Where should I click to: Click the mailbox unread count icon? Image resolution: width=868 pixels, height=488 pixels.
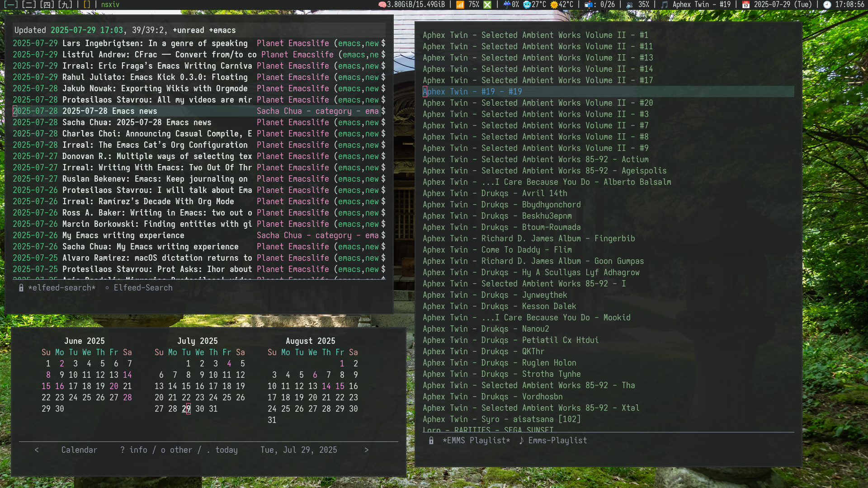click(588, 5)
